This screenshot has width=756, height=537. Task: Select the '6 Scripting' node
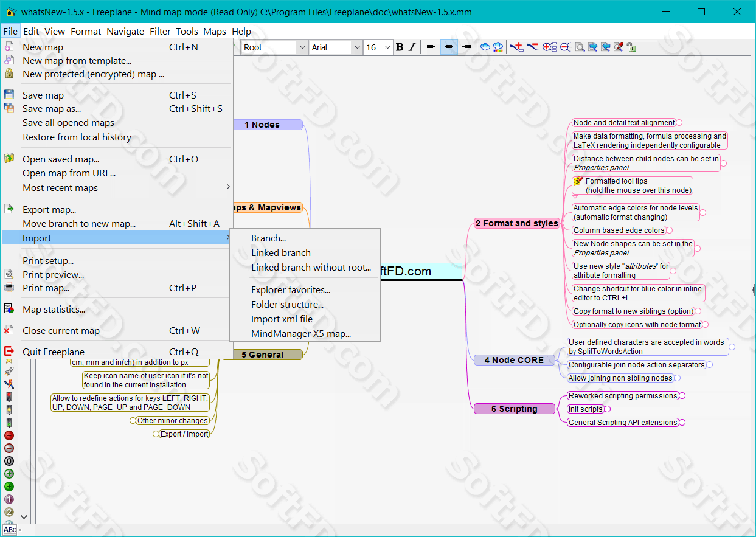pyautogui.click(x=515, y=409)
